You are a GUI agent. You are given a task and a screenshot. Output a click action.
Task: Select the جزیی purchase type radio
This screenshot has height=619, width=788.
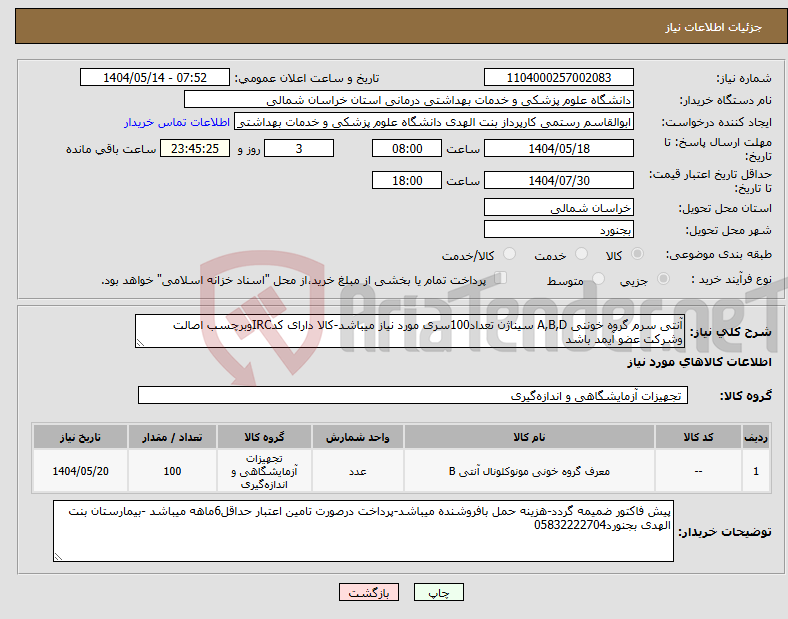click(x=663, y=278)
